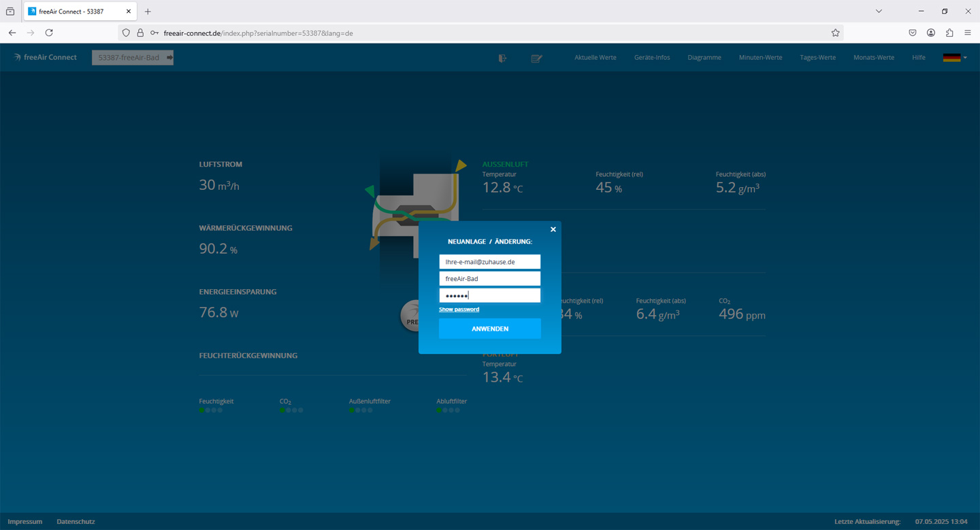
Task: Click the password input field
Action: click(490, 295)
